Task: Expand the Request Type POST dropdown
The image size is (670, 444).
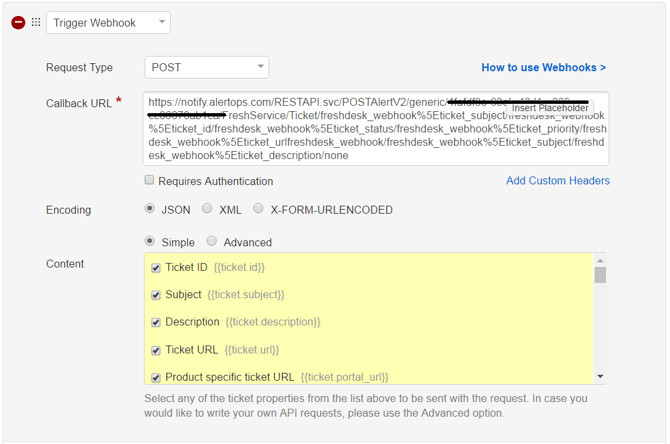Action: 207,67
